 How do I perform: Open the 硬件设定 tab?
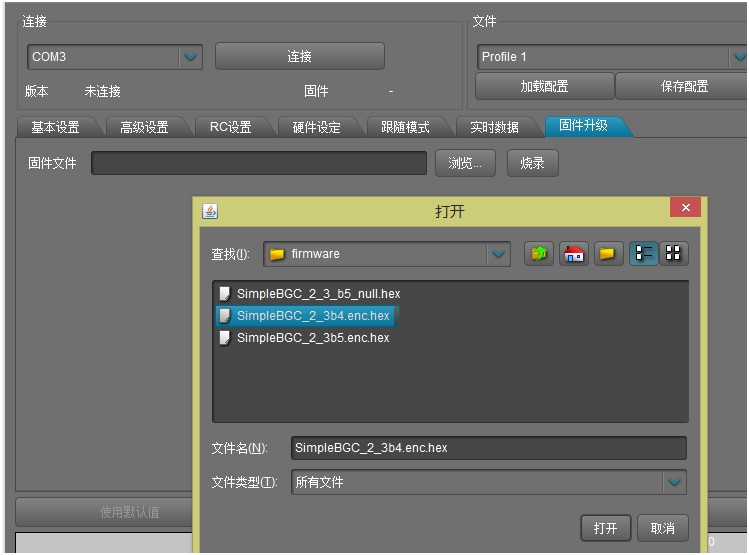tap(317, 127)
